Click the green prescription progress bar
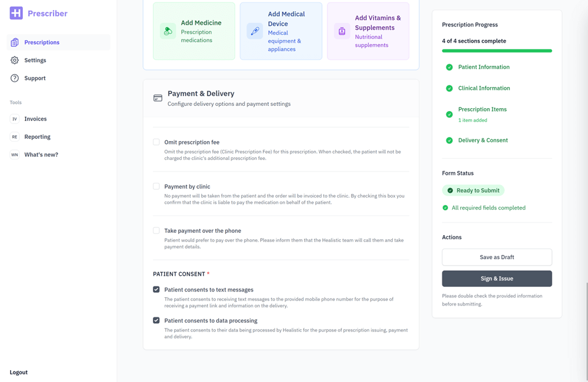The image size is (588, 382). pos(497,51)
